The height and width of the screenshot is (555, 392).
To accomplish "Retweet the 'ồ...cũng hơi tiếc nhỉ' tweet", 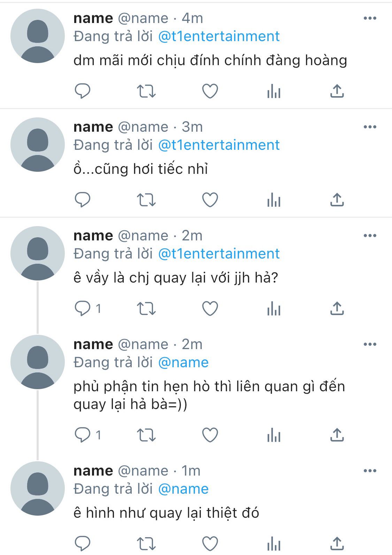I will click(x=146, y=200).
